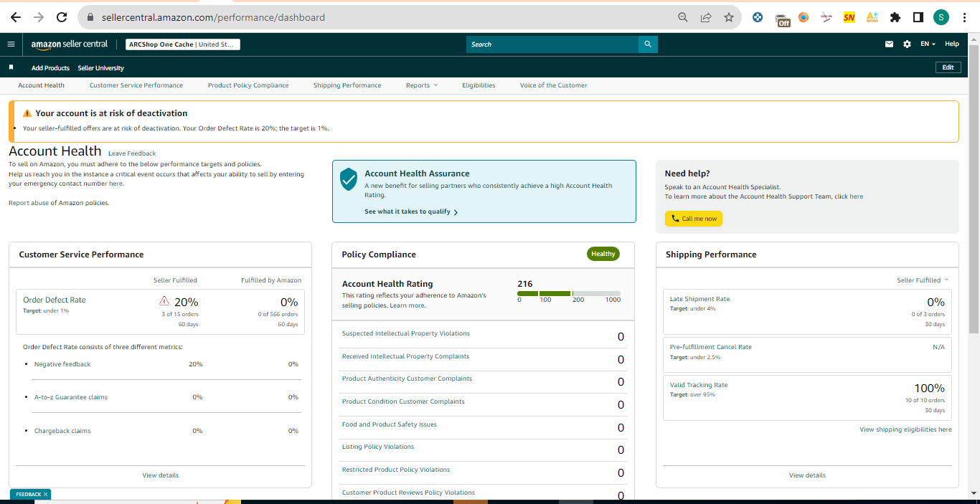
Task: Open Eligibilities tab
Action: tap(479, 85)
